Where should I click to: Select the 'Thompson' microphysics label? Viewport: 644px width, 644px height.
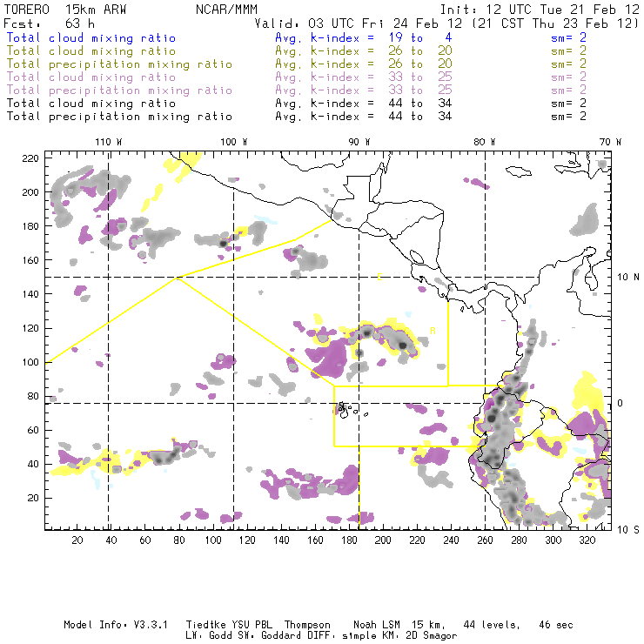tap(307, 625)
